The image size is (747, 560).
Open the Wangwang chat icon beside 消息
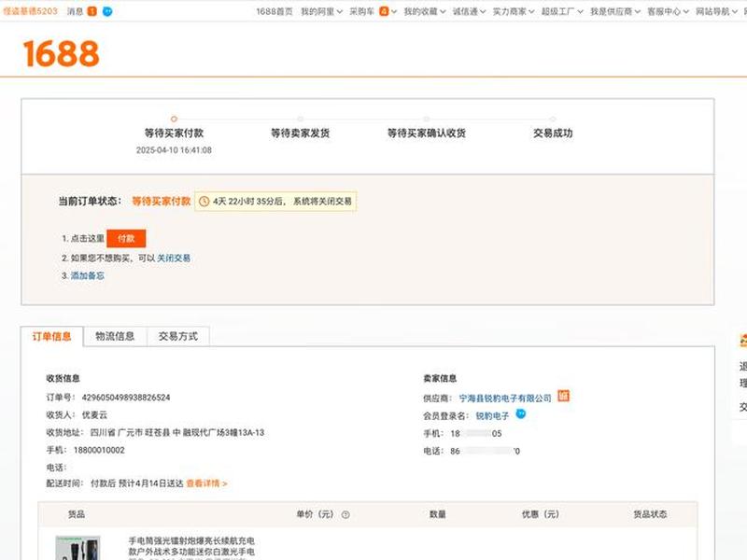click(107, 11)
